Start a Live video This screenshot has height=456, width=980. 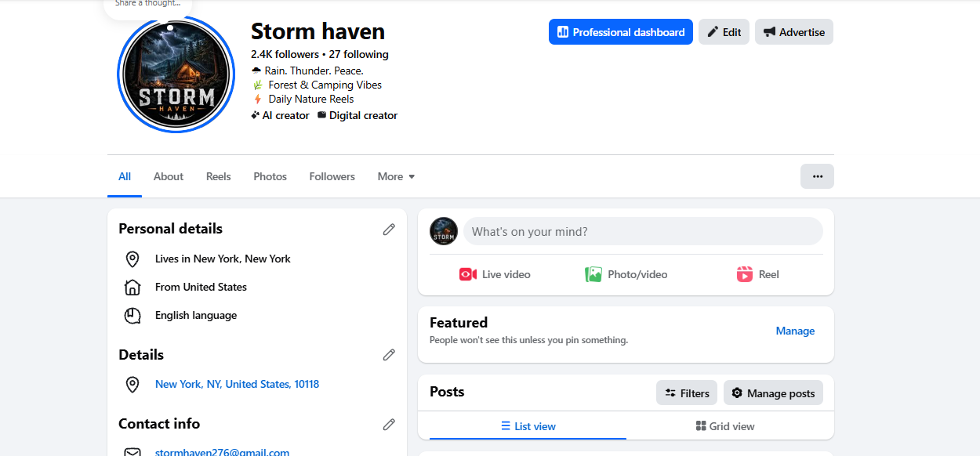(495, 274)
